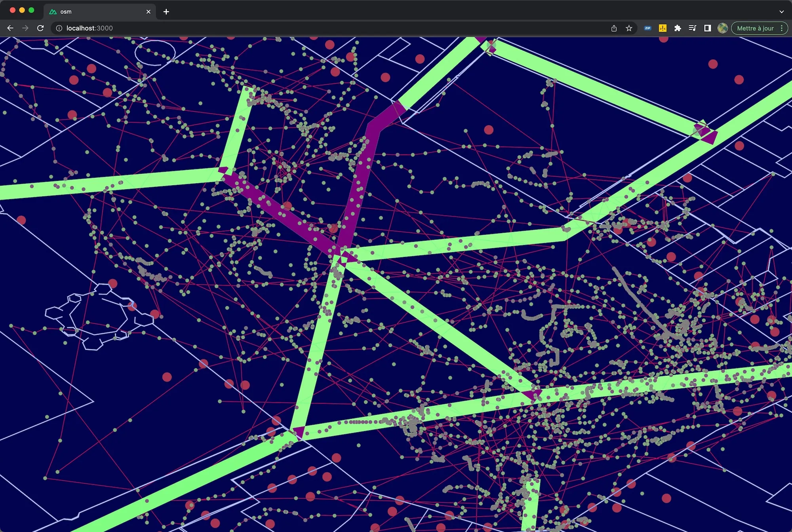Bookmark this page with the star
Image resolution: width=792 pixels, height=532 pixels.
(x=629, y=28)
